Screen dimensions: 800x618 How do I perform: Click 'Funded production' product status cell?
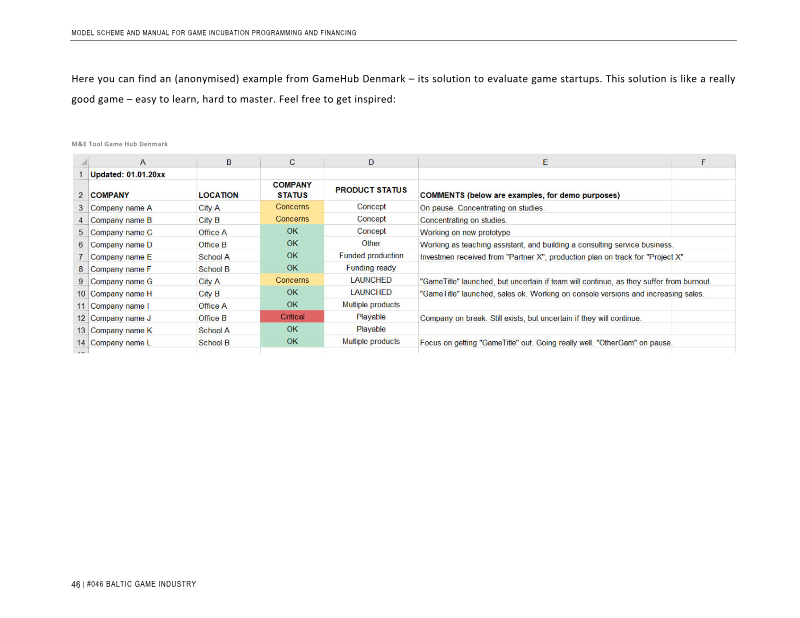371,256
